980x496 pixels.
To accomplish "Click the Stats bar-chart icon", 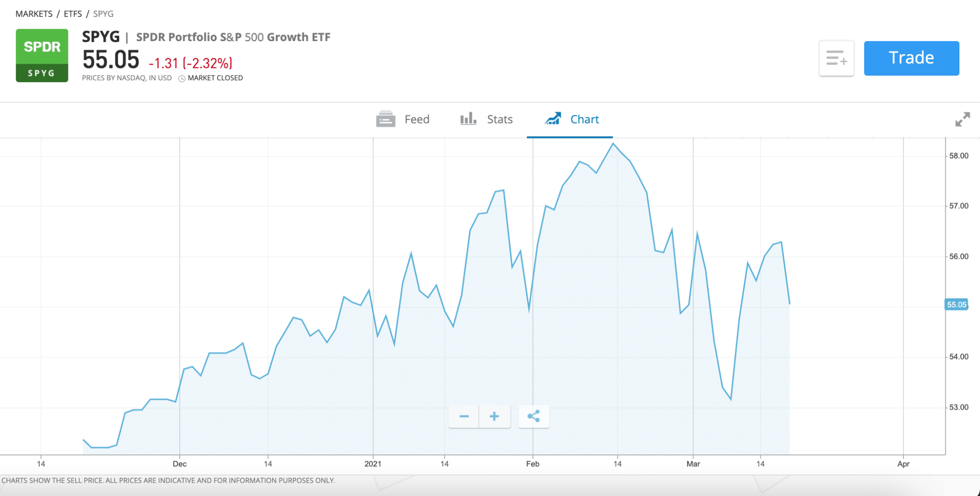I will click(x=467, y=119).
